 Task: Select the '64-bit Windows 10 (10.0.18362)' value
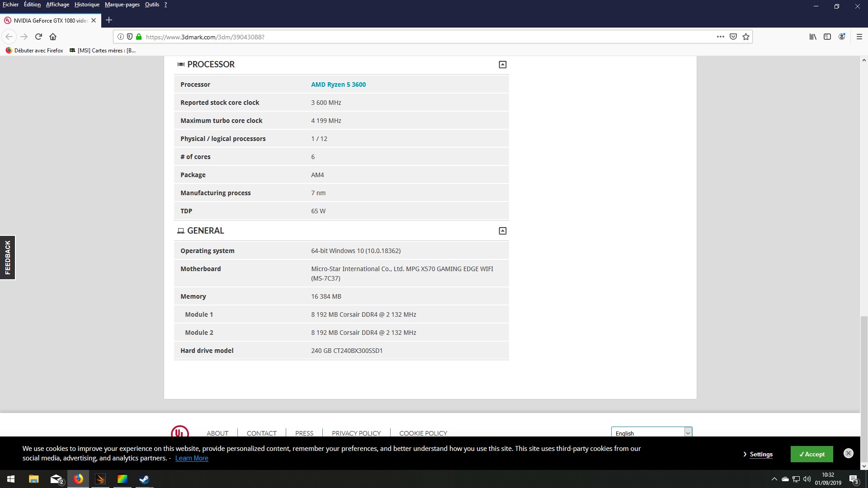click(356, 251)
